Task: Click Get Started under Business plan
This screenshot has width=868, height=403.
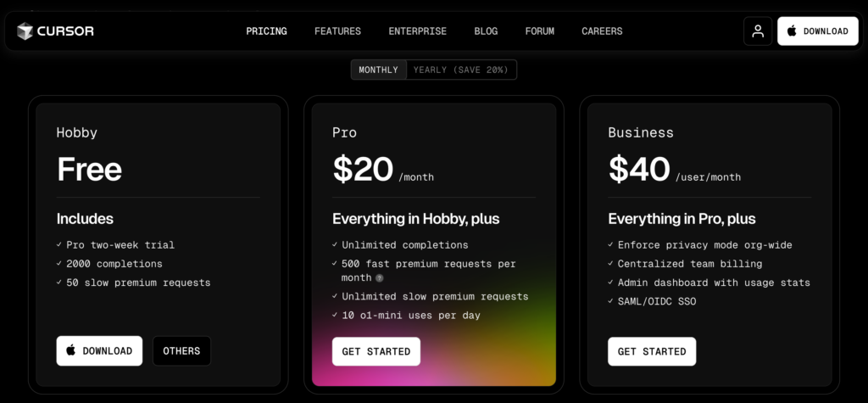Action: (652, 351)
